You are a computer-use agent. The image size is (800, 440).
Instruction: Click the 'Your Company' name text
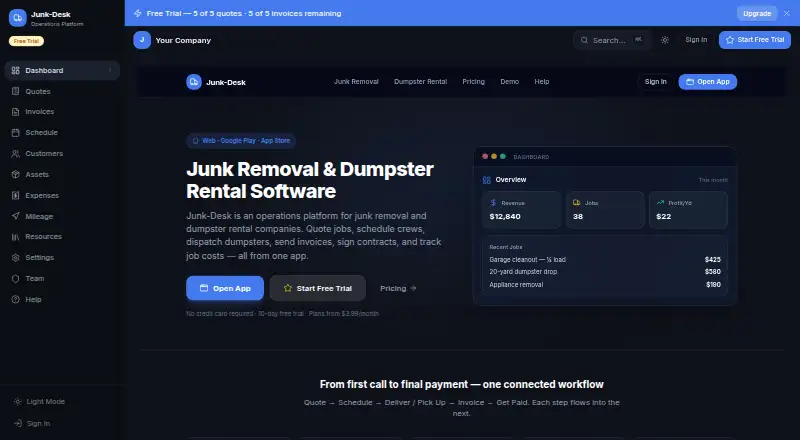(x=183, y=40)
